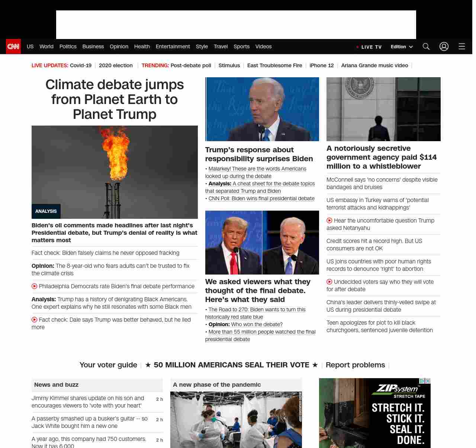476x448 pixels.
Task: Expand the Edition dropdown
Action: (x=402, y=47)
